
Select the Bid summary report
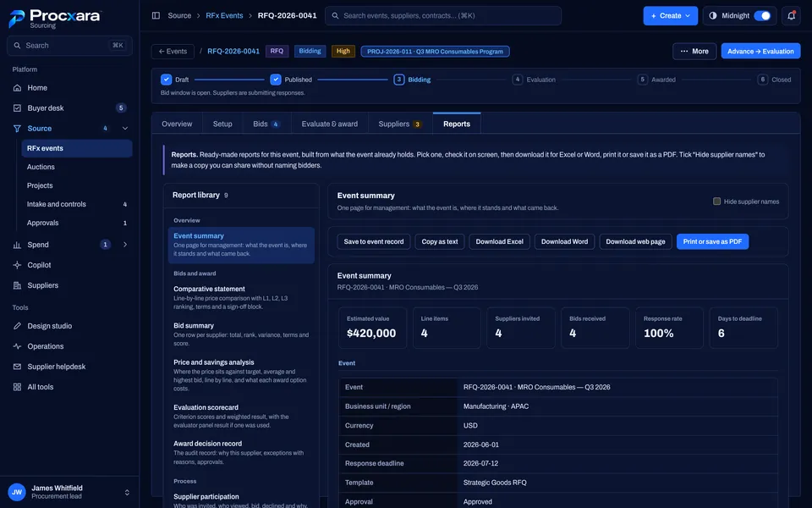click(241, 334)
